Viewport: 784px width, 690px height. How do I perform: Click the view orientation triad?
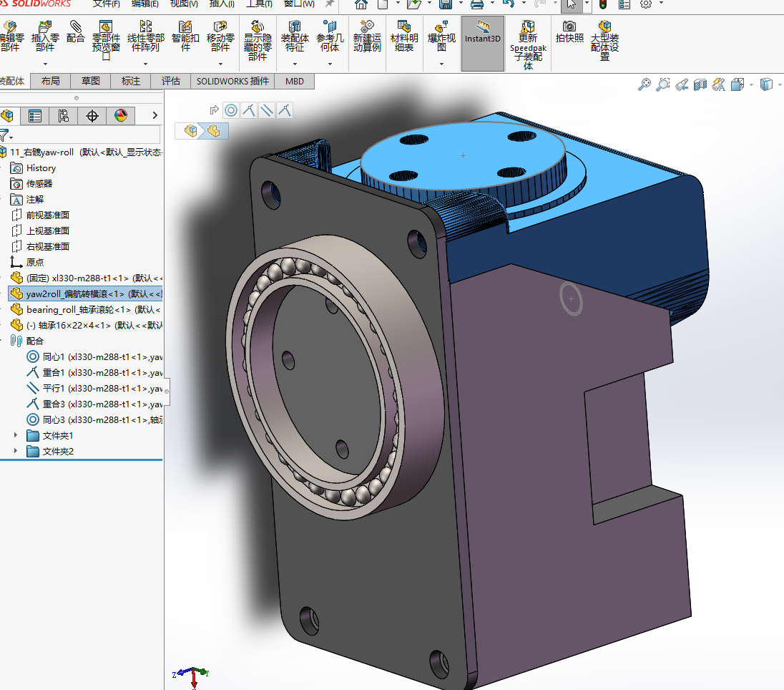tap(192, 676)
